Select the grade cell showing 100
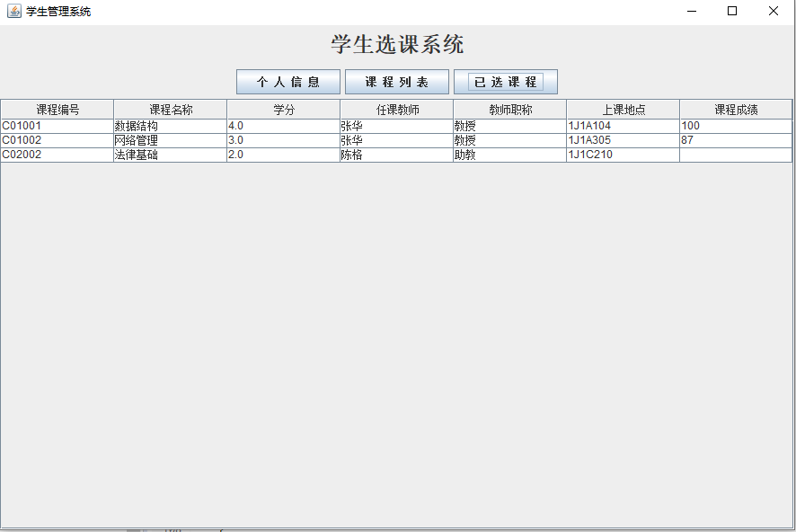 (x=736, y=126)
